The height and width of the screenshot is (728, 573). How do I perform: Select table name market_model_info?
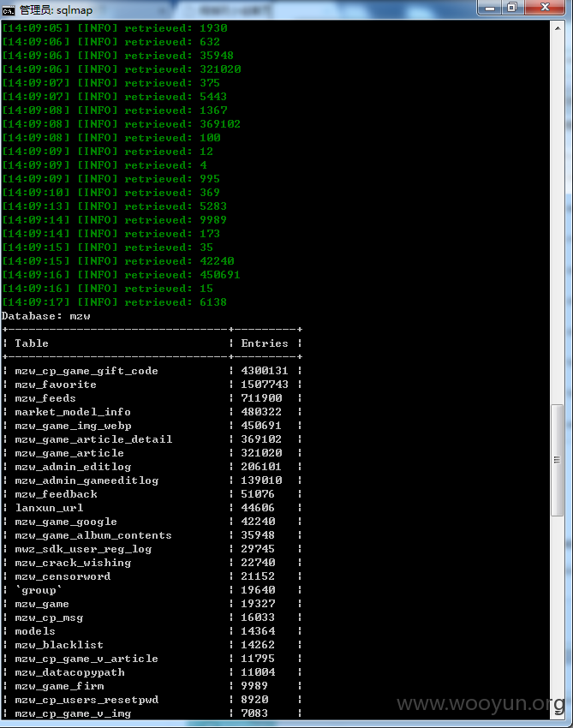tap(73, 412)
